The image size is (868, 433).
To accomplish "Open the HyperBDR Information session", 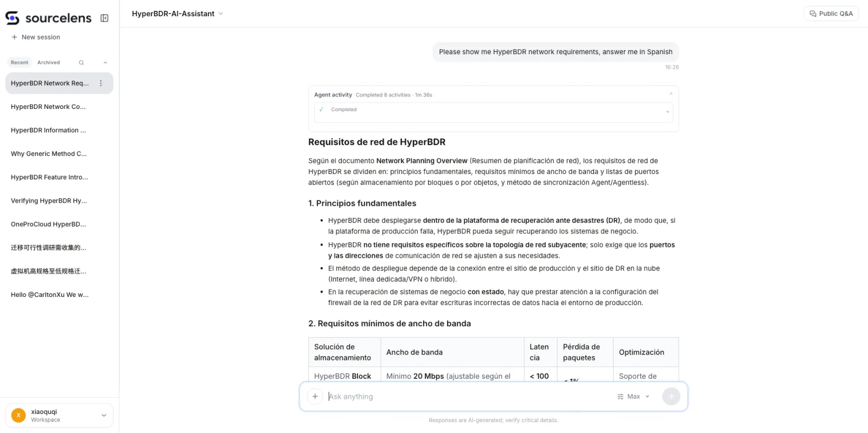I will (x=59, y=131).
